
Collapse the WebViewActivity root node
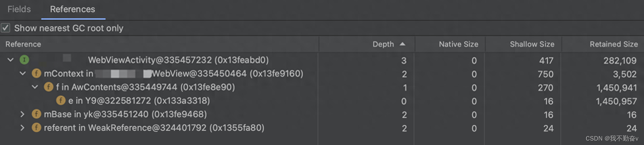coord(10,60)
